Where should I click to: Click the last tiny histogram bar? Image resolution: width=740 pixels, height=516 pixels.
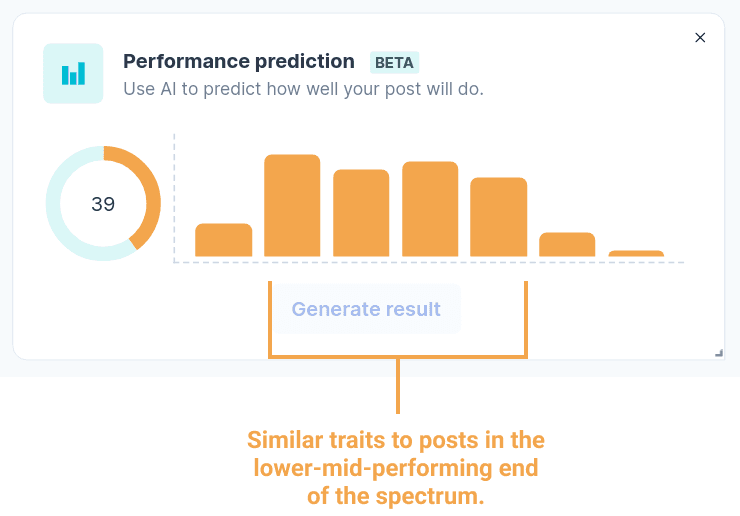[636, 254]
